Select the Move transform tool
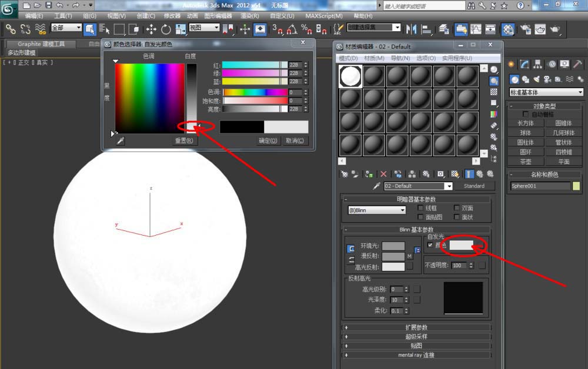Image resolution: width=588 pixels, height=369 pixels. 151,29
